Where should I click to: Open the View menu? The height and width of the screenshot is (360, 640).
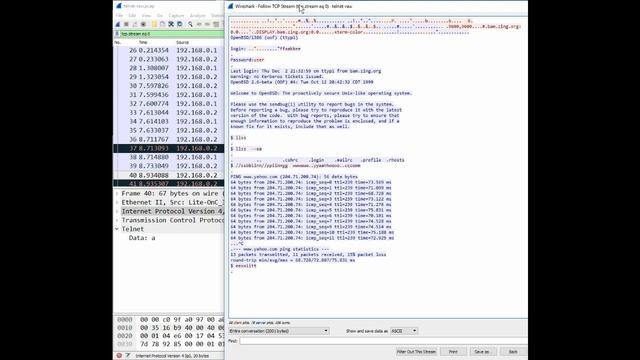146,16
